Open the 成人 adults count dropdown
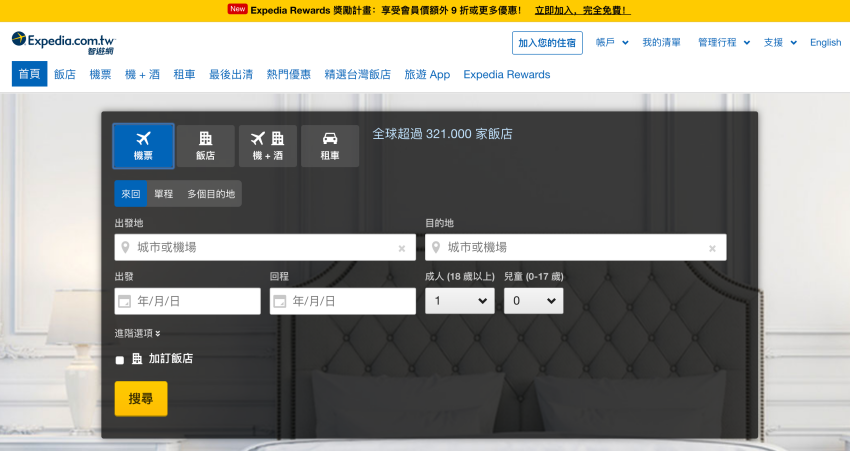The width and height of the screenshot is (850, 451). point(460,301)
